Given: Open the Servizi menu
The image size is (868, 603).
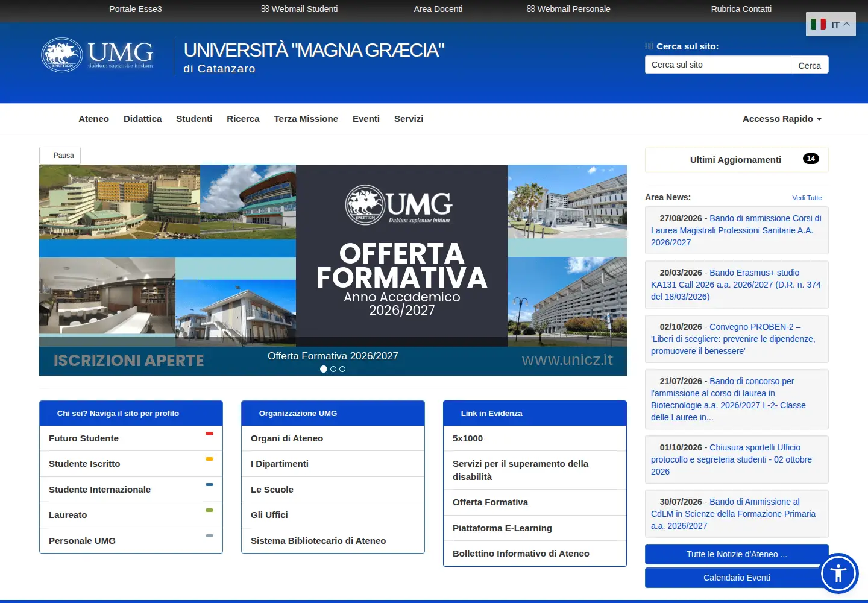Looking at the screenshot, I should pos(409,119).
